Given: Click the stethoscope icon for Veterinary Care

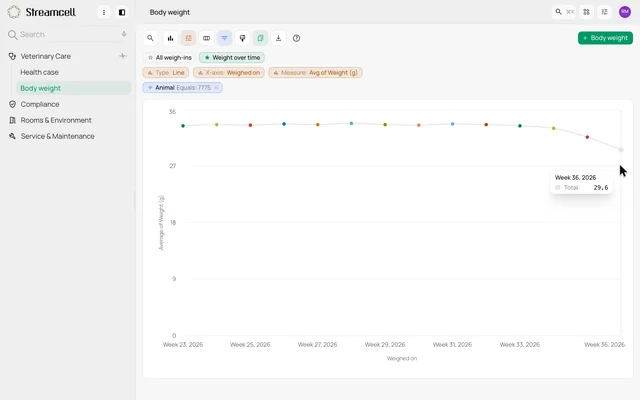Looking at the screenshot, I should click(x=12, y=56).
